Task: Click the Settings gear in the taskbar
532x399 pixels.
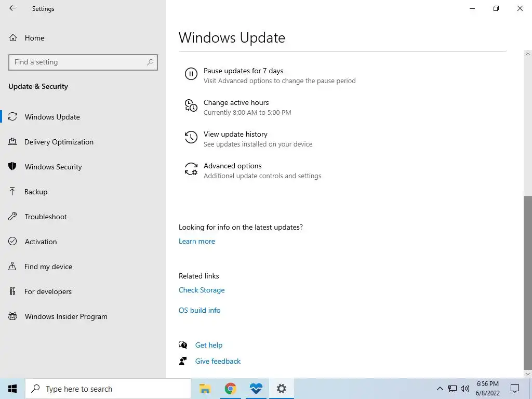Action: coord(281,389)
